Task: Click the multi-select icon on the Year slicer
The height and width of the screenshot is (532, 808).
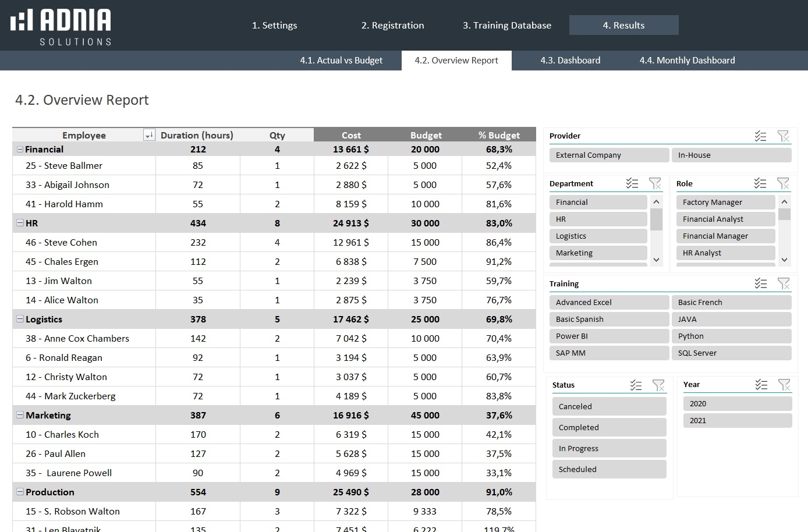Action: [x=761, y=384]
